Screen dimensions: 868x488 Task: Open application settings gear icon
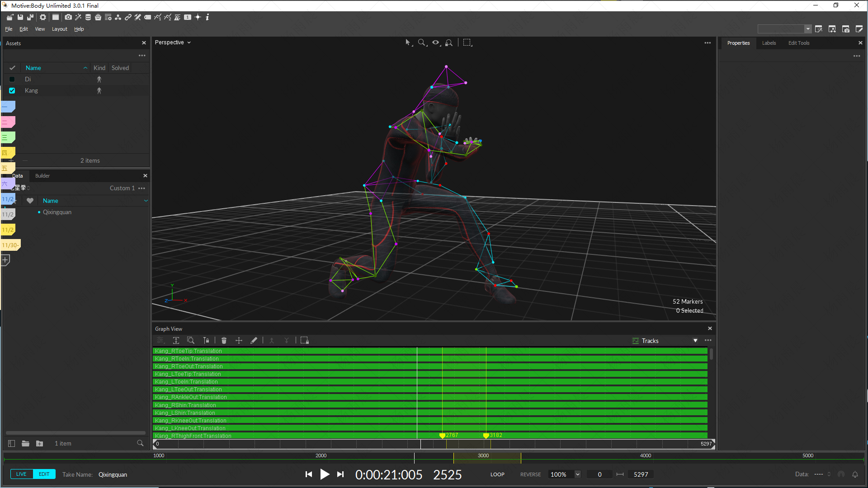pos(43,17)
